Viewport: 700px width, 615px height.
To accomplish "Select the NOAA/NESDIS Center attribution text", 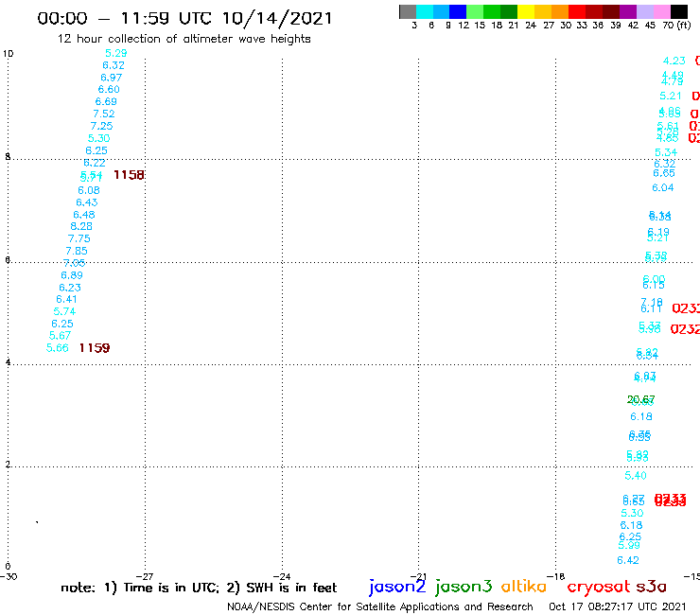I will [380, 606].
